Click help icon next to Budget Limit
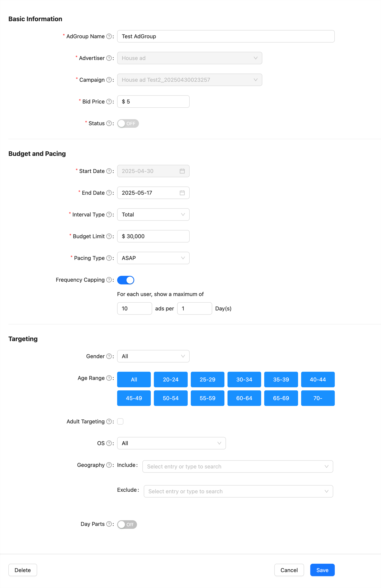 click(x=109, y=236)
